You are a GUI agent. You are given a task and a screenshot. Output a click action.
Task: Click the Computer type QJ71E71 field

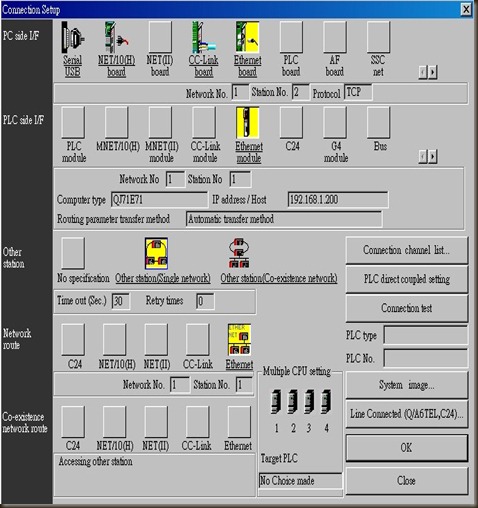(x=159, y=200)
